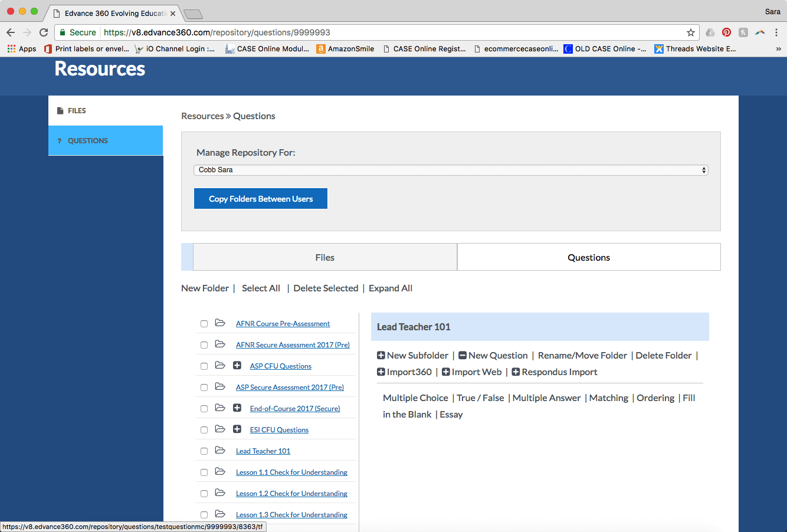Select the ESI CFU Questions checkbox
The width and height of the screenshot is (787, 532).
[x=204, y=430]
